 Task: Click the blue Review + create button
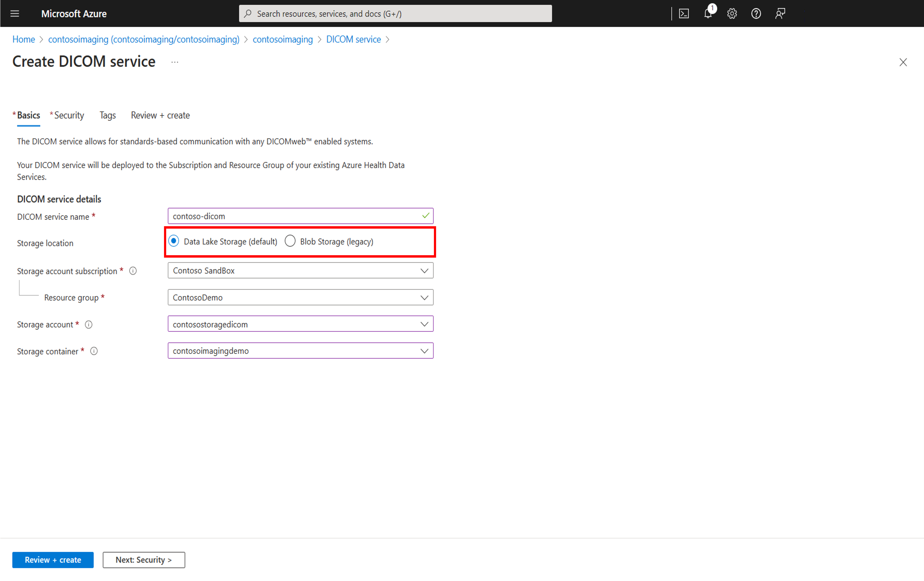coord(53,560)
